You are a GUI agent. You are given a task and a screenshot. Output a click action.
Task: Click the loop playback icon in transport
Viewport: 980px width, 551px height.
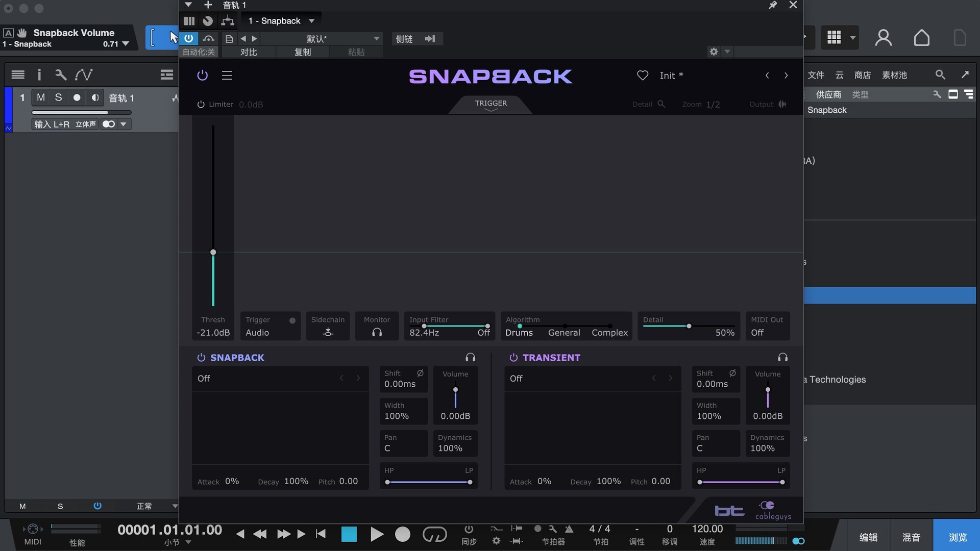tap(434, 534)
